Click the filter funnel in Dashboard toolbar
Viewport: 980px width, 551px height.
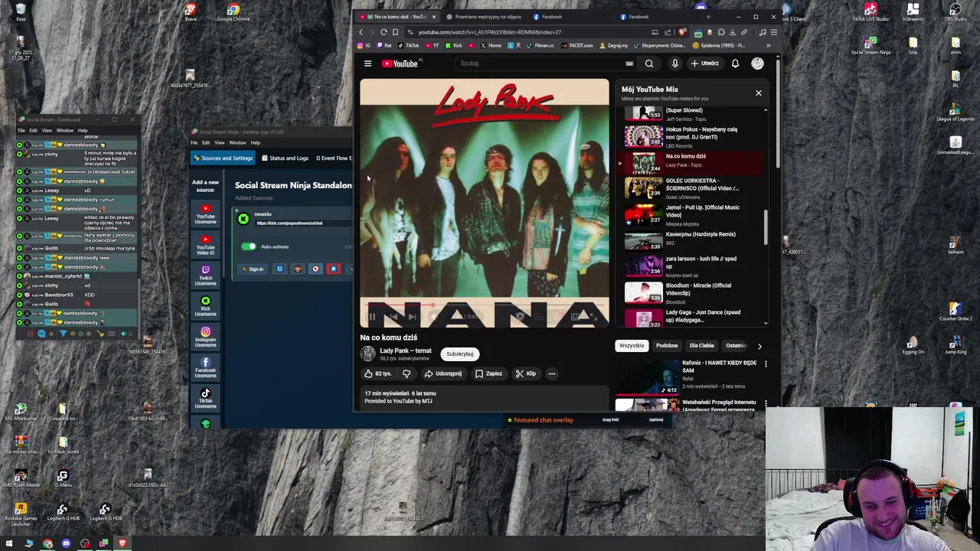point(64,334)
